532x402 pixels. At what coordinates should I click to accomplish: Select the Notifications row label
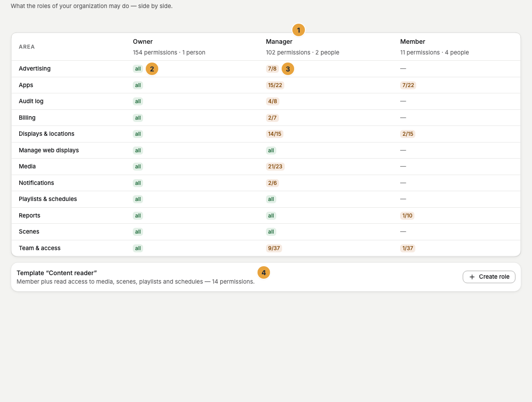36,183
